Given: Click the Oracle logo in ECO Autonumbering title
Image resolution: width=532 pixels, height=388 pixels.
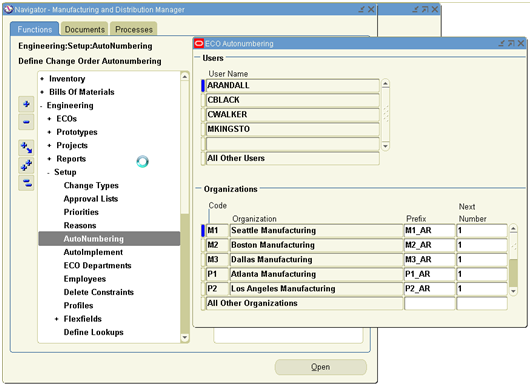Looking at the screenshot, I should (x=199, y=43).
